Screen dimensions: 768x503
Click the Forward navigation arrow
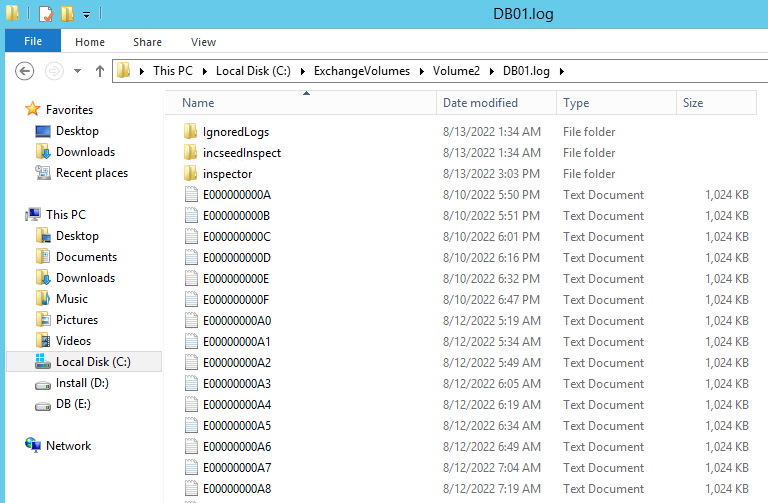[54, 71]
